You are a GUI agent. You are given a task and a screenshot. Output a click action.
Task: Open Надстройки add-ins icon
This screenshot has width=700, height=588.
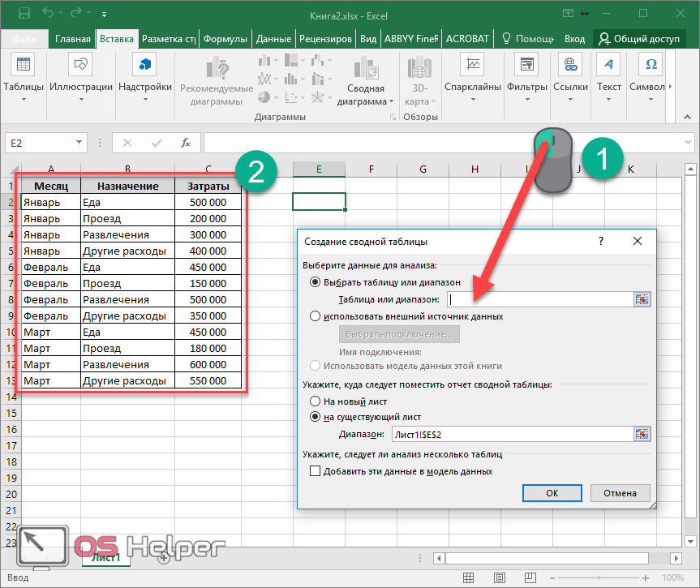pyautogui.click(x=145, y=65)
